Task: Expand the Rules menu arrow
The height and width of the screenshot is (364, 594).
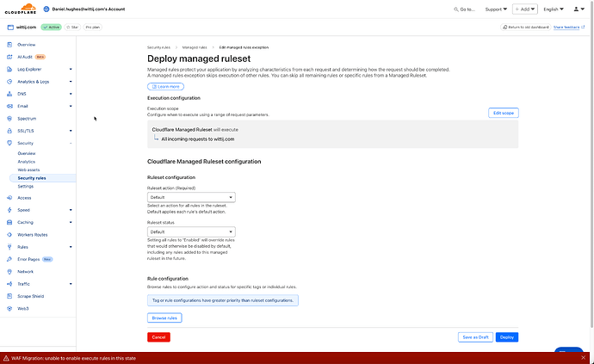Action: click(x=71, y=247)
